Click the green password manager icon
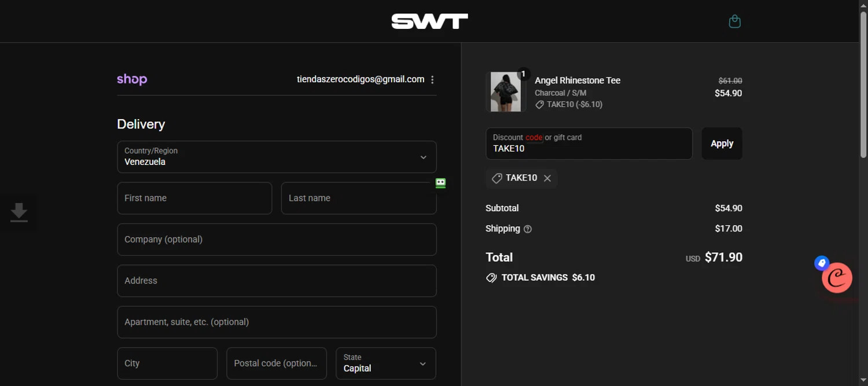Screen dimensions: 868x386 pos(440,183)
